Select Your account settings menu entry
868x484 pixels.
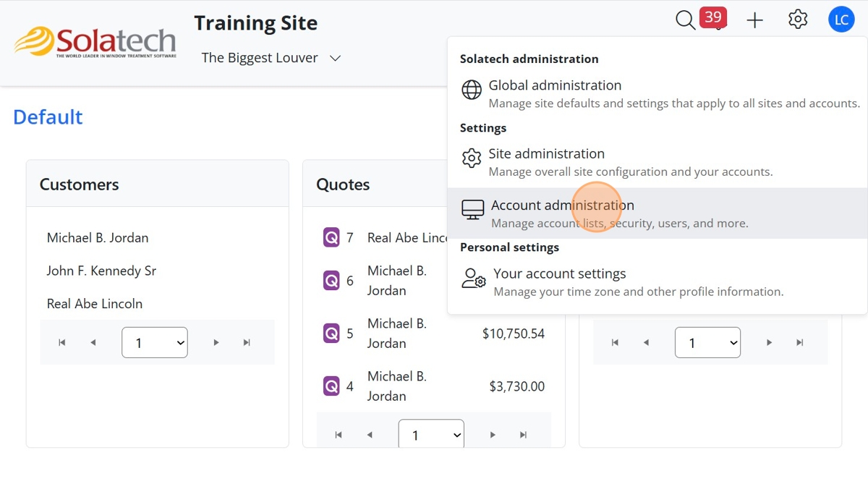[x=658, y=282]
